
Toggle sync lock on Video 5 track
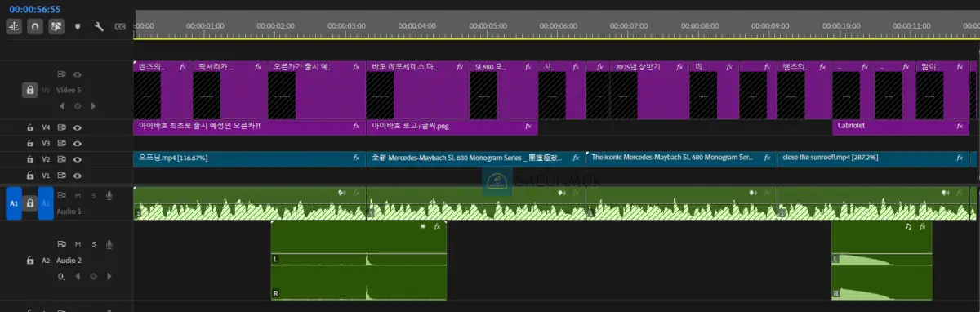(x=62, y=74)
